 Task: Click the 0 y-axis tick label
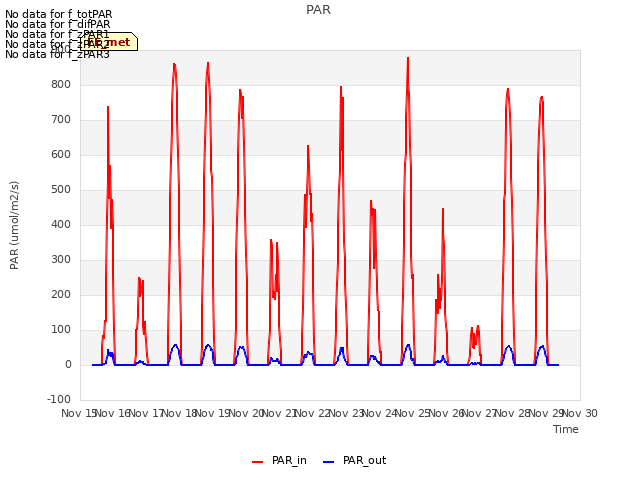click(68, 365)
